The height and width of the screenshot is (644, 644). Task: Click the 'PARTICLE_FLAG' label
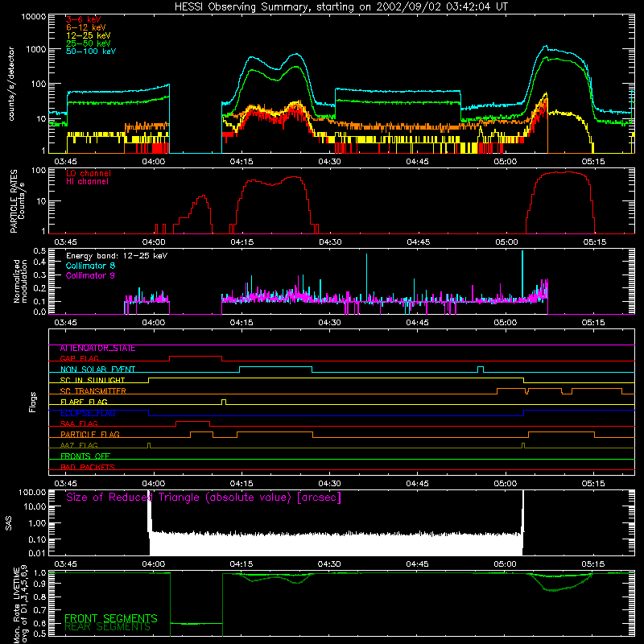(90, 435)
